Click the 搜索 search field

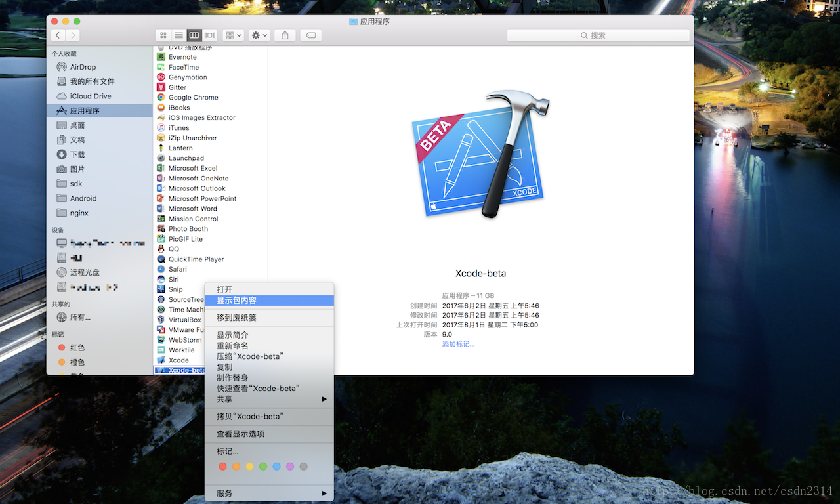tap(598, 35)
